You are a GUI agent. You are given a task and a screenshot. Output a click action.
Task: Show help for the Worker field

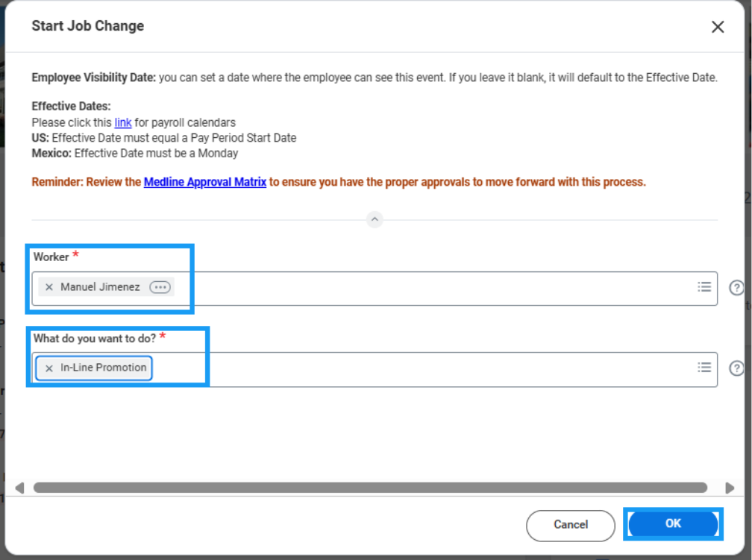pyautogui.click(x=736, y=288)
